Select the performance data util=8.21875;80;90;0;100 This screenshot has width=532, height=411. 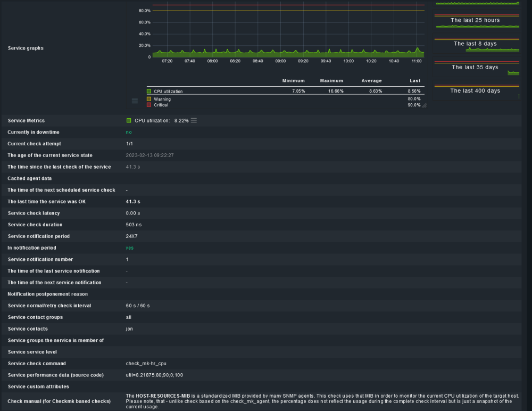point(154,375)
